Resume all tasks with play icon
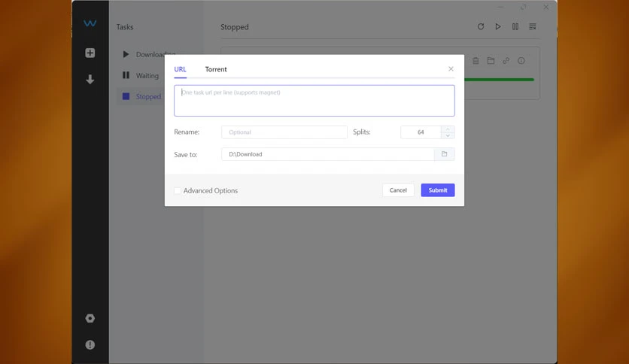629x364 pixels. (x=498, y=27)
